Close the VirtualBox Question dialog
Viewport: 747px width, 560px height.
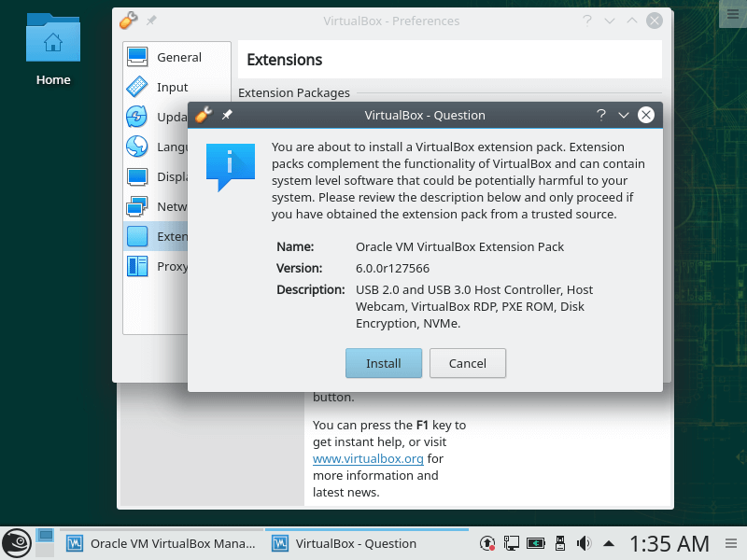click(x=646, y=115)
